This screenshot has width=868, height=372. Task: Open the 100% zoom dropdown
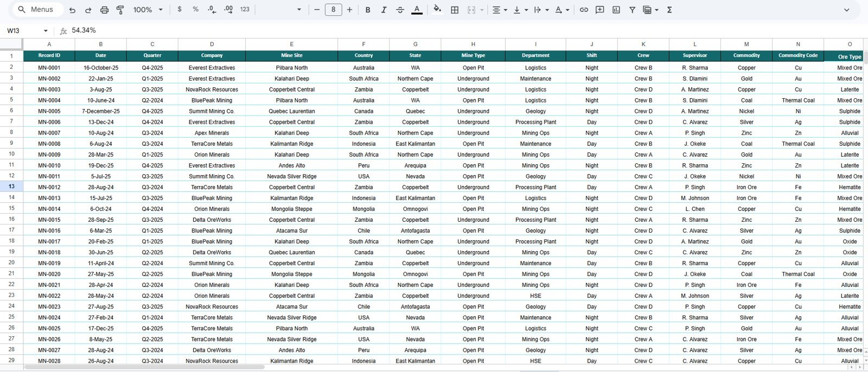148,10
